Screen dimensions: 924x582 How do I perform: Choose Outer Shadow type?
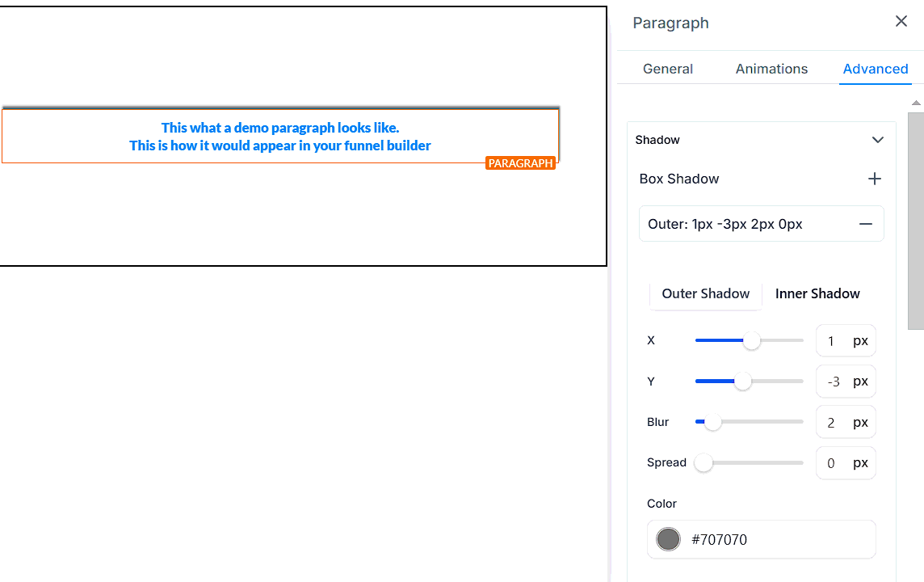tap(705, 293)
